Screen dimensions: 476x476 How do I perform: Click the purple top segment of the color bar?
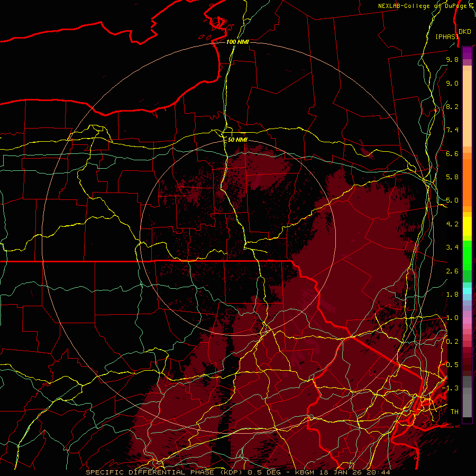click(467, 53)
